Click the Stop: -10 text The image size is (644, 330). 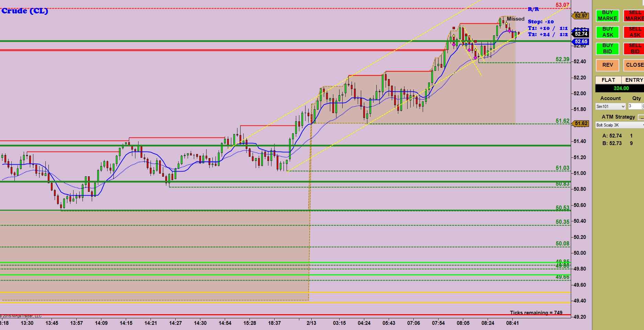point(541,22)
